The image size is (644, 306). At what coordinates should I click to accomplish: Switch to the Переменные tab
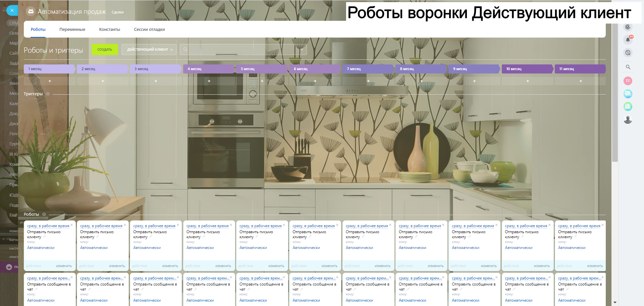72,30
